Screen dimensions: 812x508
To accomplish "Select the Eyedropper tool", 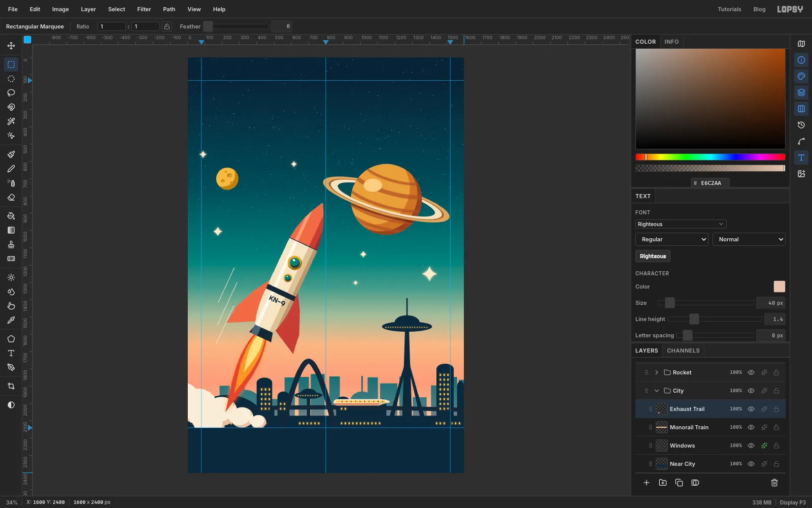I will [11, 320].
